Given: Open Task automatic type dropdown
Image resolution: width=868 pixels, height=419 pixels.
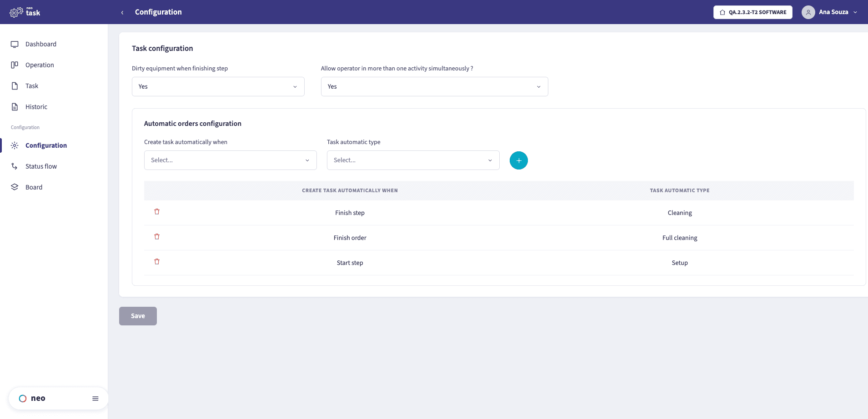Looking at the screenshot, I should pos(413,160).
